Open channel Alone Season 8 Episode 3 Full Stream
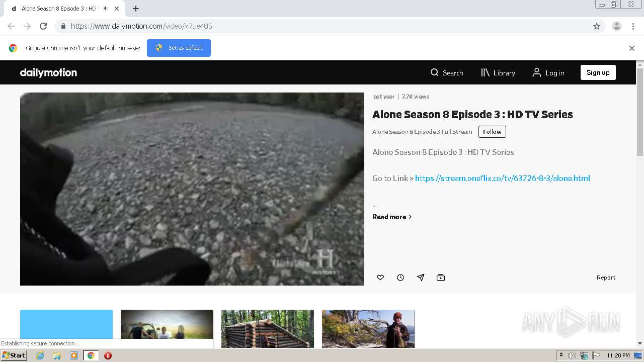This screenshot has width=644, height=362. pos(422,132)
